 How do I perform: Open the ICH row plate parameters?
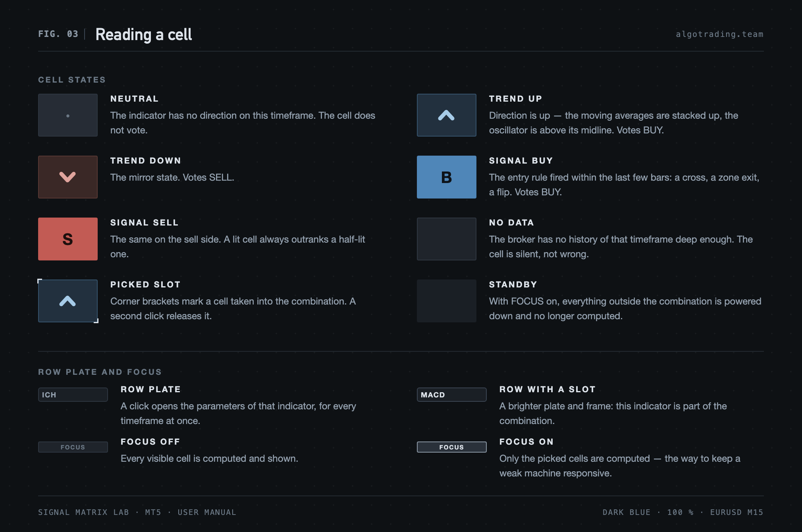[73, 395]
